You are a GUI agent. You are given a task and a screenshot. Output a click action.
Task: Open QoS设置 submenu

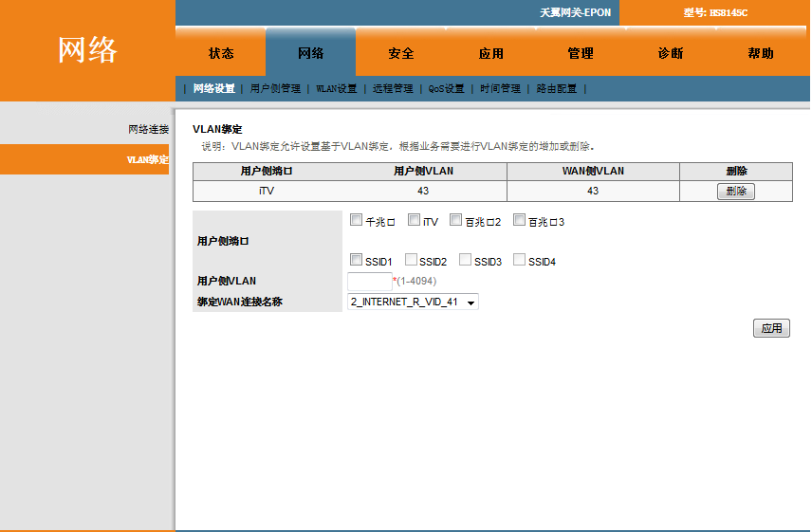tap(446, 88)
